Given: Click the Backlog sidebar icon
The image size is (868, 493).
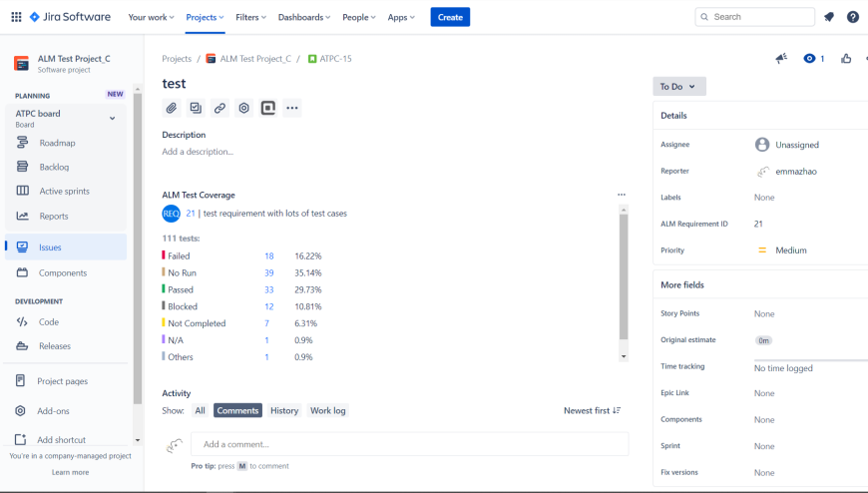Looking at the screenshot, I should point(22,167).
